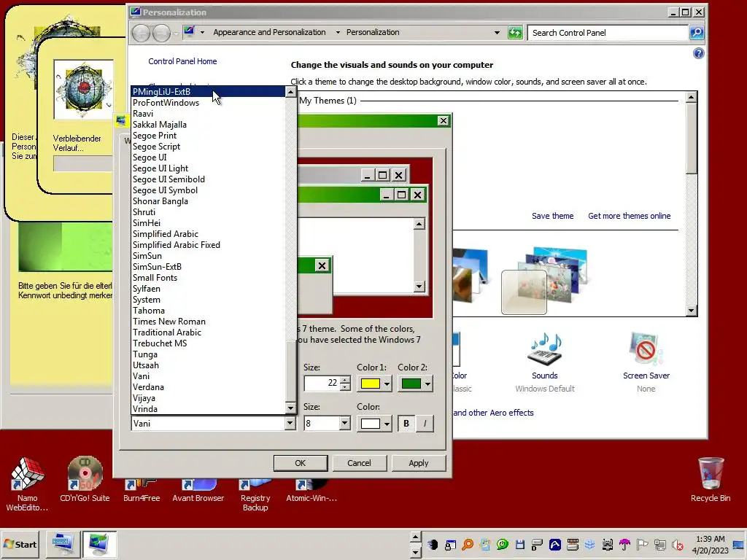Expand the address bar history dropdown

pos(497,32)
